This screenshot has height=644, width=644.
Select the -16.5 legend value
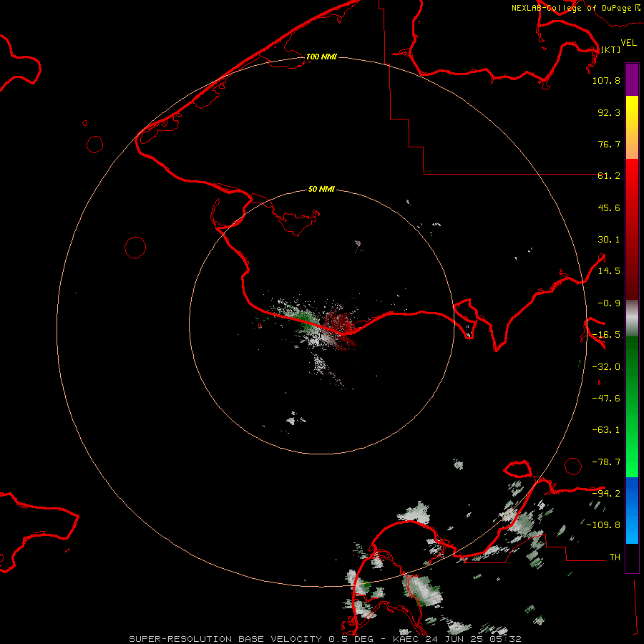click(x=606, y=335)
